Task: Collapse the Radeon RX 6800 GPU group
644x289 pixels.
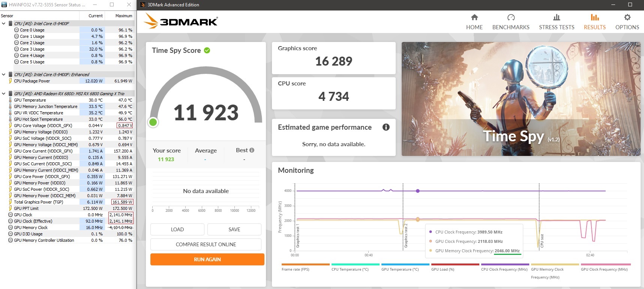Action: 4,93
